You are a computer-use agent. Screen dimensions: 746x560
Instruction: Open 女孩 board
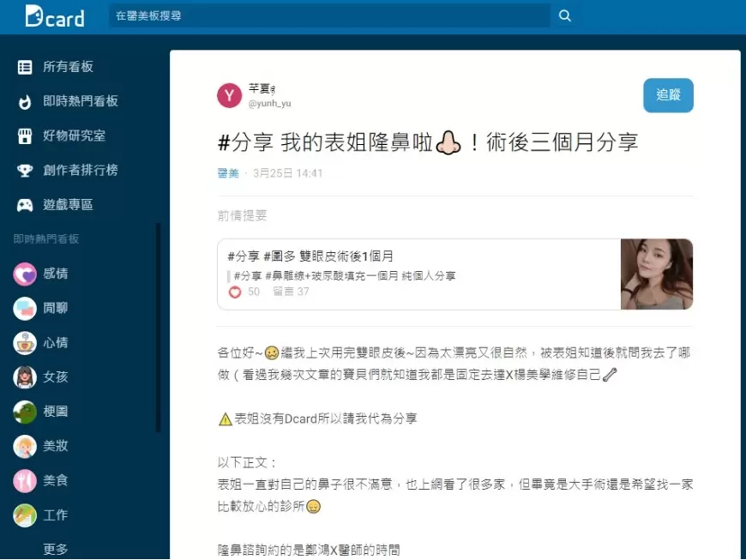[55, 376]
